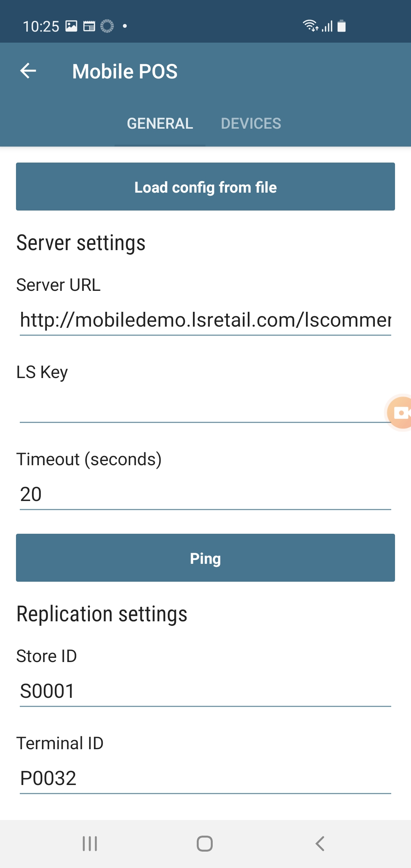
Task: Tap the cellular signal strength icon
Action: pyautogui.click(x=327, y=26)
